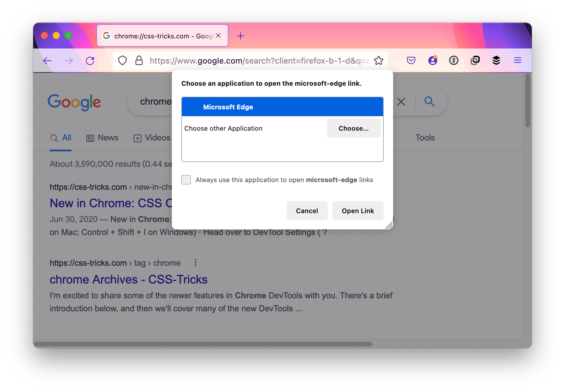Show site security lock information
Screen dimensions: 565x392
139,61
